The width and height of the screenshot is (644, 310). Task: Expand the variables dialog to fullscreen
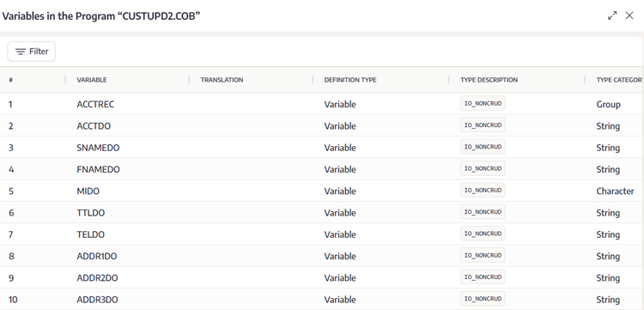coord(612,16)
